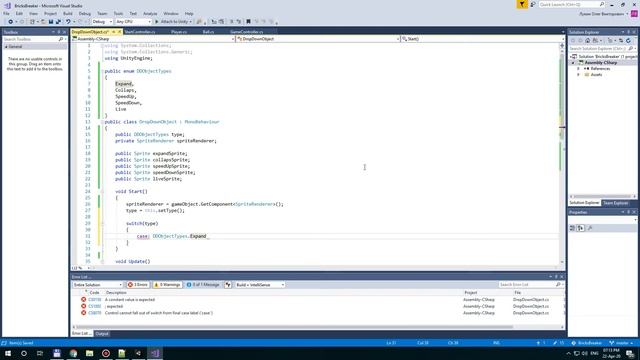Switch to the Output tab
The image size is (640, 360).
tap(102, 334)
